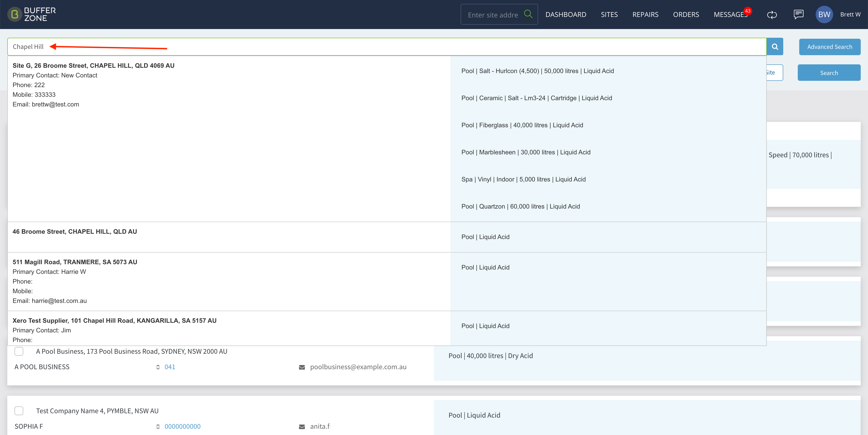Open the REPAIRS menu
The height and width of the screenshot is (435, 868).
(x=645, y=15)
